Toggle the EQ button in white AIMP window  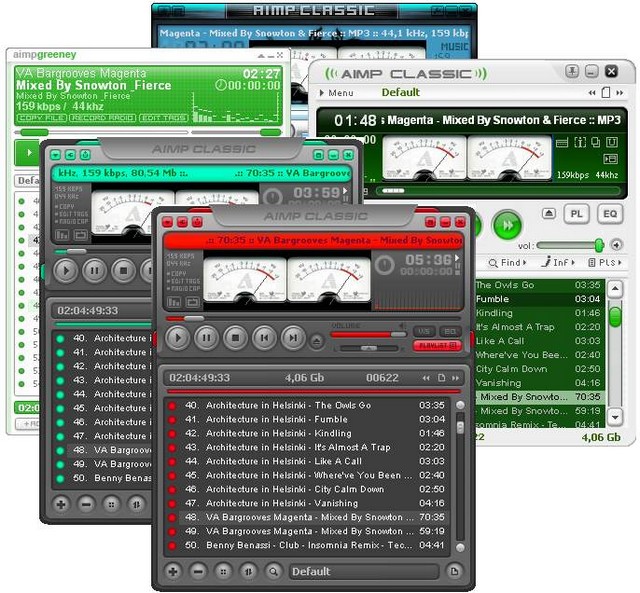click(x=610, y=214)
